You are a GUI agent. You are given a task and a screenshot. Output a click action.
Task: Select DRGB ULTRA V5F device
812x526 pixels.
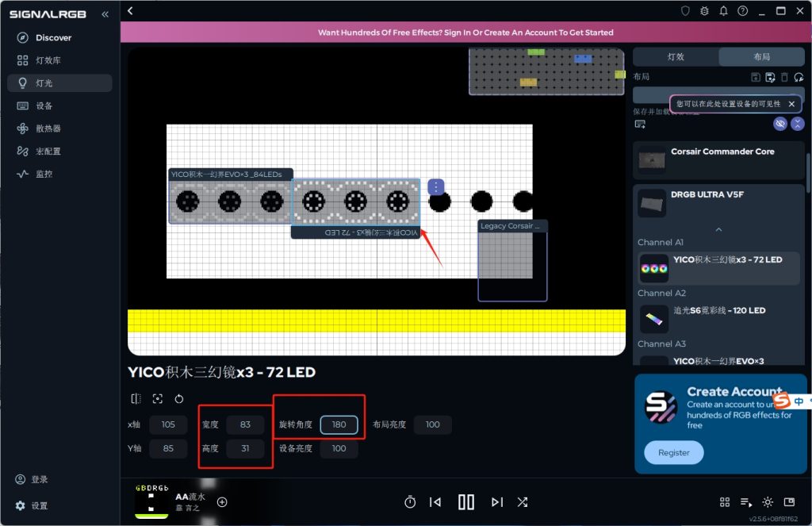[x=718, y=202]
